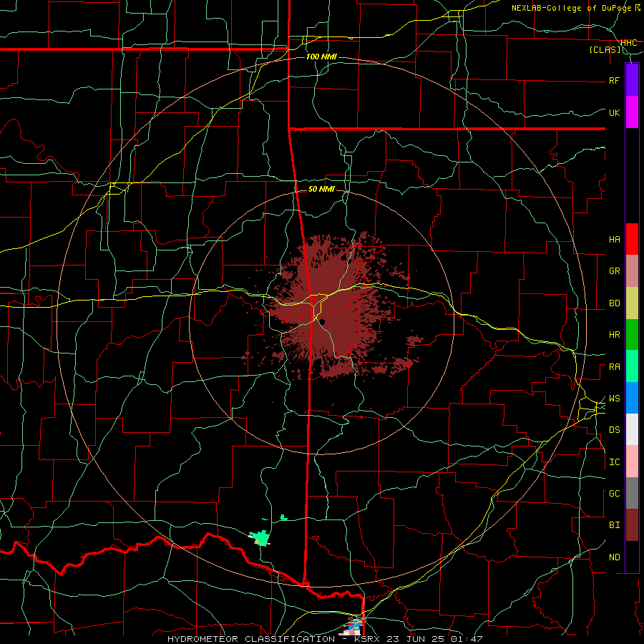Image resolution: width=644 pixels, height=644 pixels.
Task: Click the NEXLAB-College of DuPage watermark text
Action: coord(573,8)
